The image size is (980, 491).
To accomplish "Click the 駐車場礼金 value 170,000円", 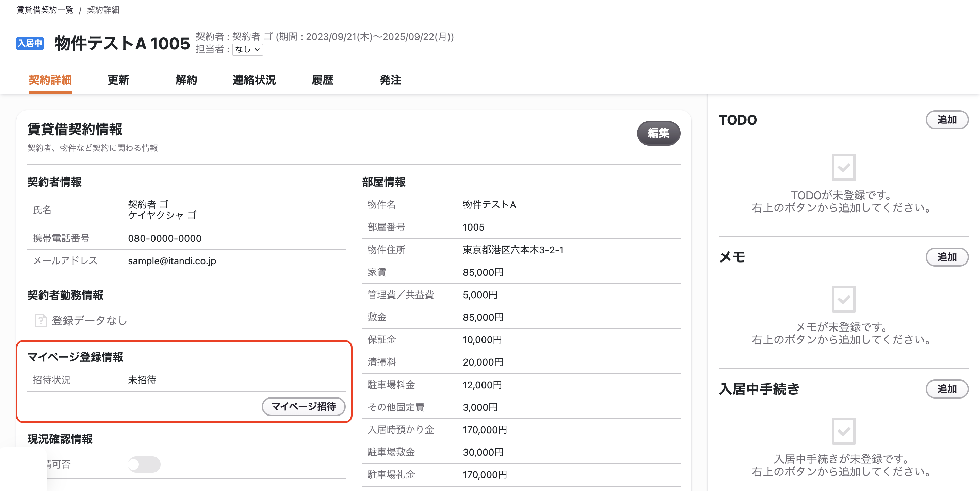I will 485,474.
